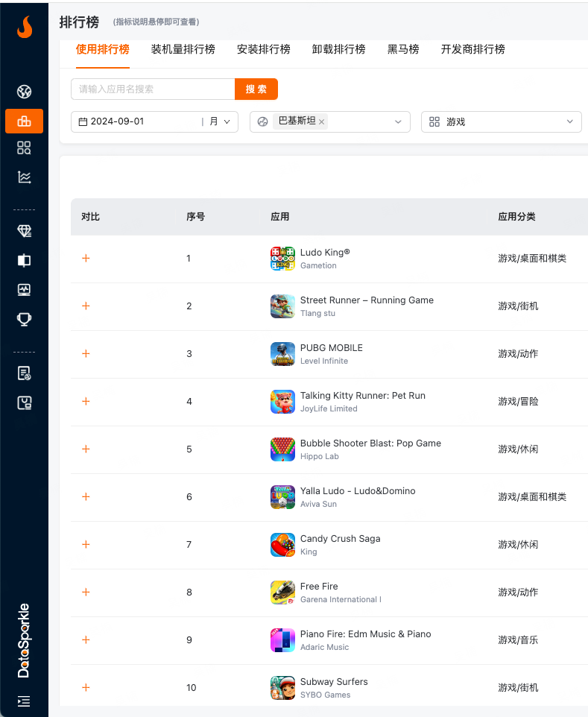The width and height of the screenshot is (588, 717).
Task: Open the app search grid sidebar icon
Action: tap(25, 148)
